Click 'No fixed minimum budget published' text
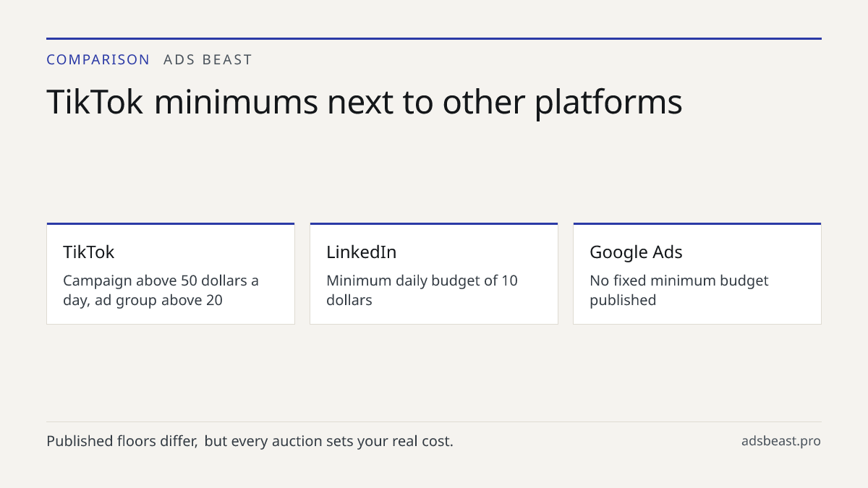The width and height of the screenshot is (868, 488). [679, 290]
